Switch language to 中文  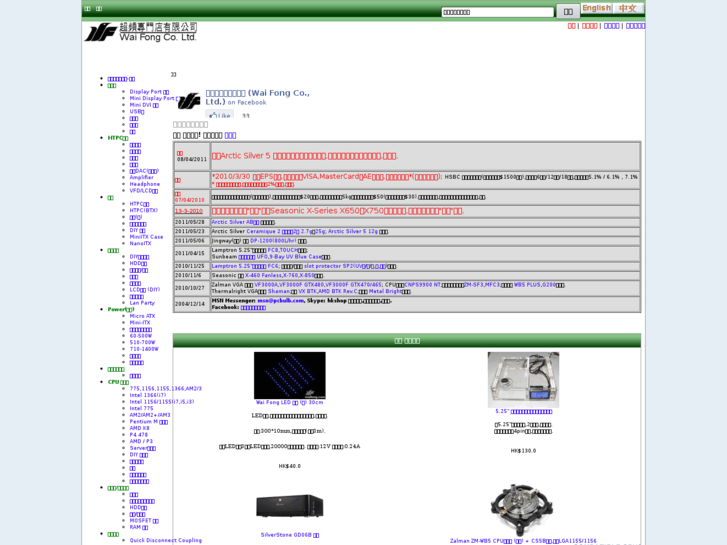(x=627, y=8)
